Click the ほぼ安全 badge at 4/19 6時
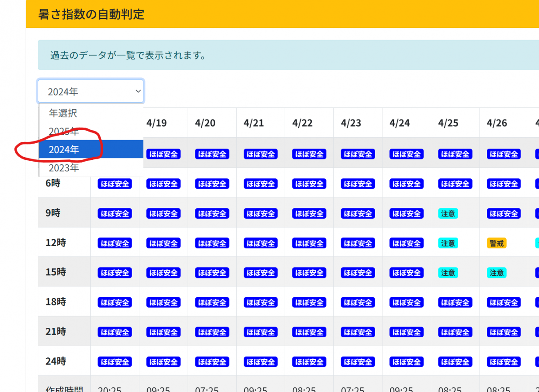The image size is (539, 392). [163, 184]
